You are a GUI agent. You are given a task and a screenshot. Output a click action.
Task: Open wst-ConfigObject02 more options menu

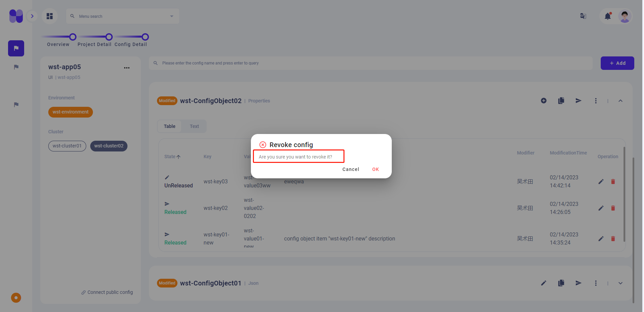pos(596,101)
